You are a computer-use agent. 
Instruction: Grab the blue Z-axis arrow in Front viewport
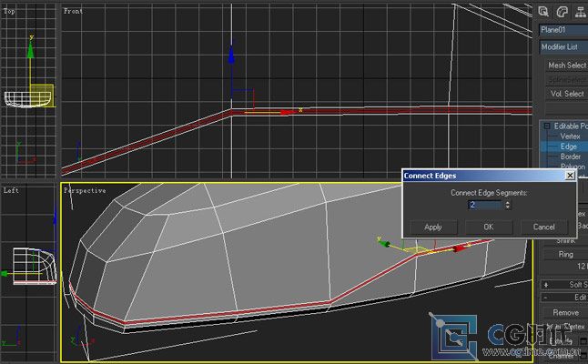coord(231,56)
